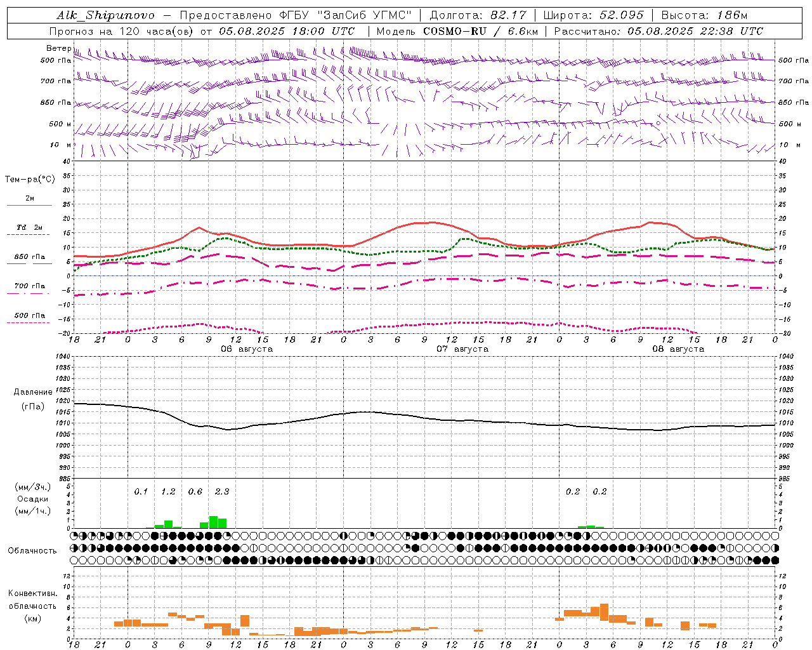Click the Долгота: 82.17 field
This screenshot has height=650, width=812.
[478, 15]
